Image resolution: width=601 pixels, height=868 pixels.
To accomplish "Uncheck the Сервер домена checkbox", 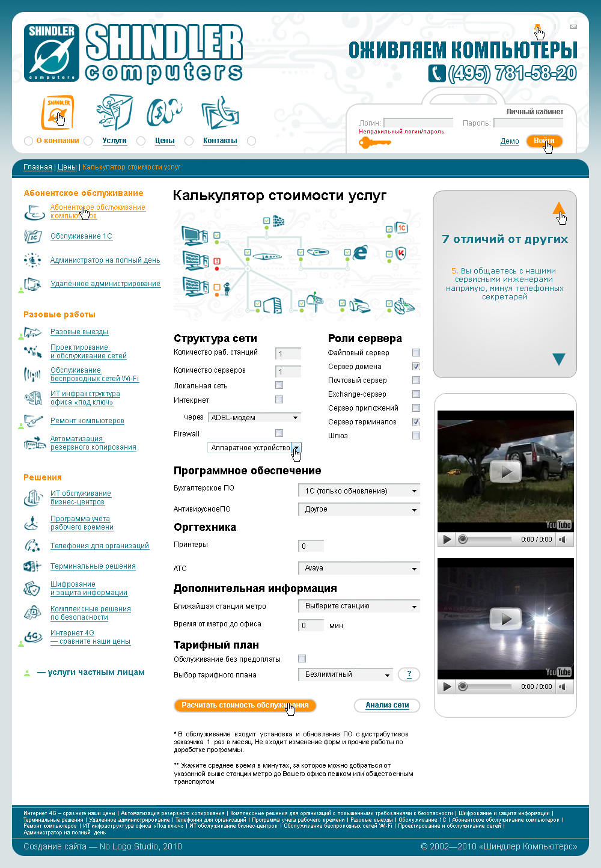I will click(x=416, y=367).
